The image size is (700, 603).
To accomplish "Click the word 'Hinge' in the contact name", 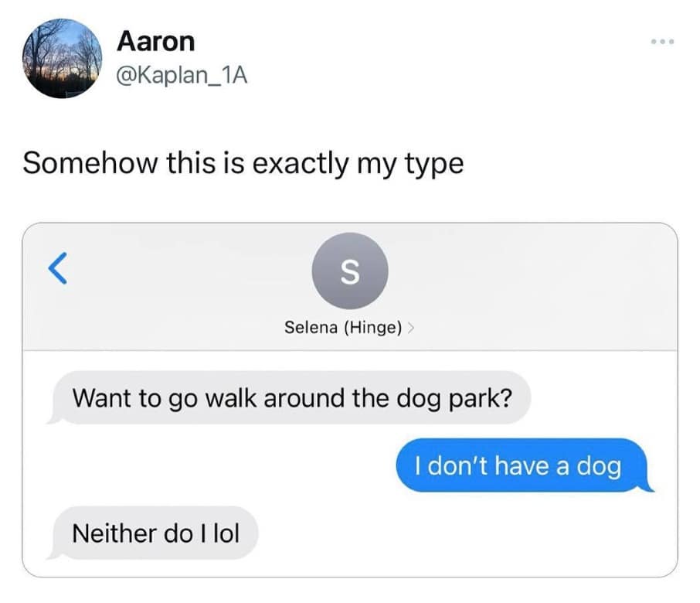I will point(372,328).
